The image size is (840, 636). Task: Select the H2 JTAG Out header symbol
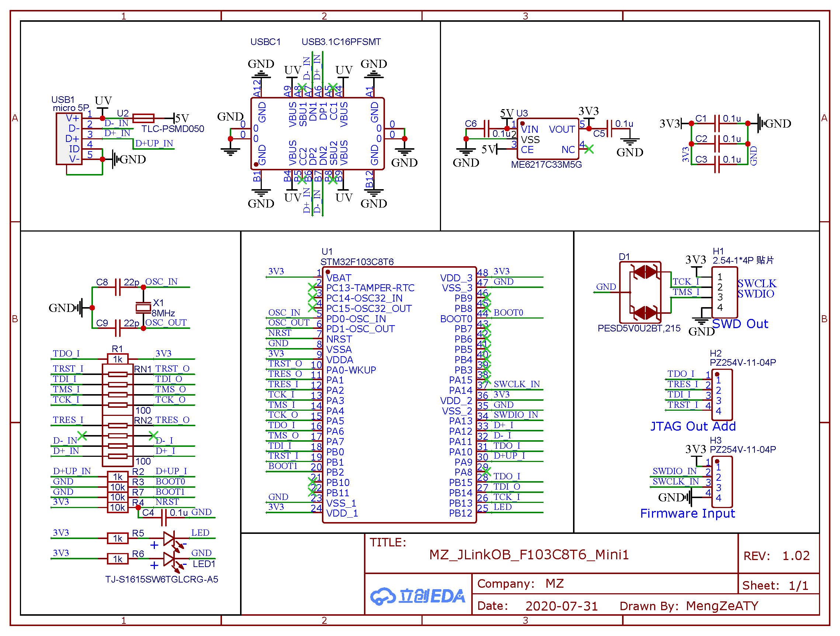coord(722,395)
